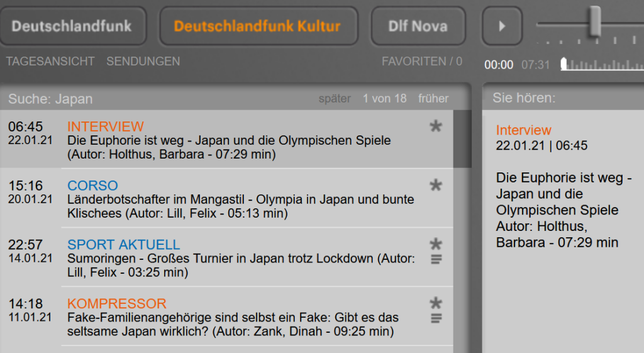Open text icon of KOMPRESSOR entry
Screen dimensions: 644x353
436,318
